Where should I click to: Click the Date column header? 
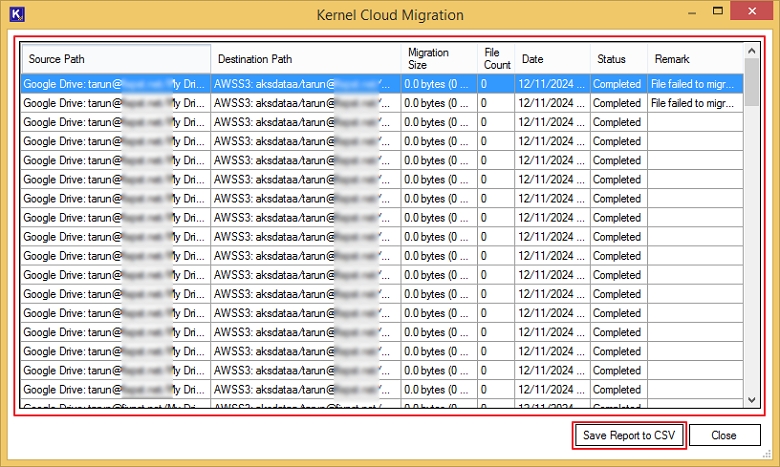552,59
